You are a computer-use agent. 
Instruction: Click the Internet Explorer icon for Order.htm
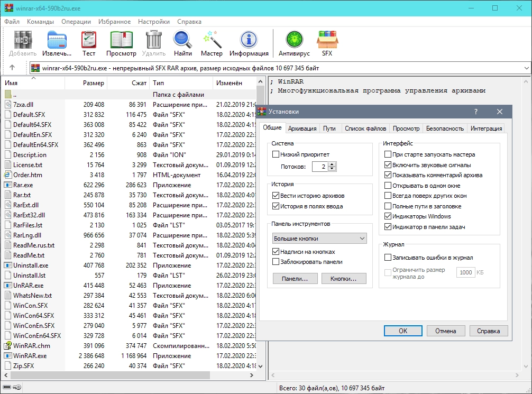[8, 175]
